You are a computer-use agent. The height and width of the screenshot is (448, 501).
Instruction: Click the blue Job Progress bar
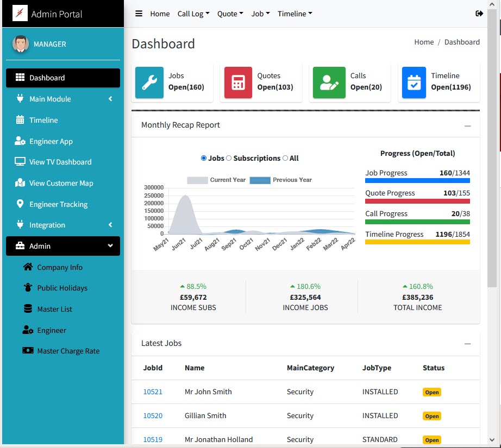[x=417, y=180]
